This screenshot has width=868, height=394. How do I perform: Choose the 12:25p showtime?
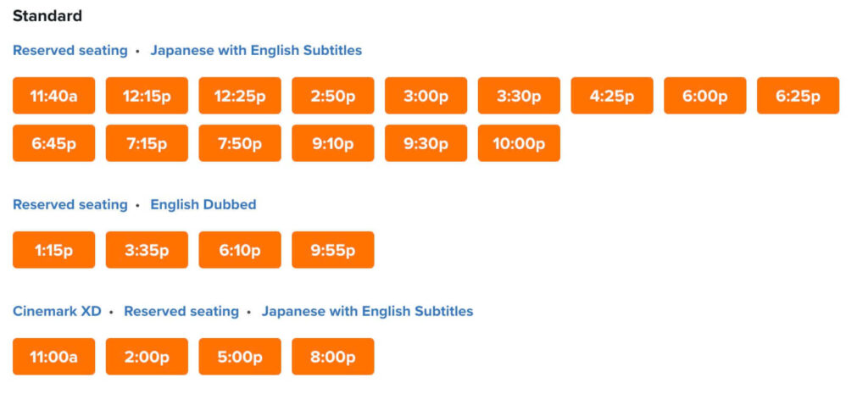(240, 96)
